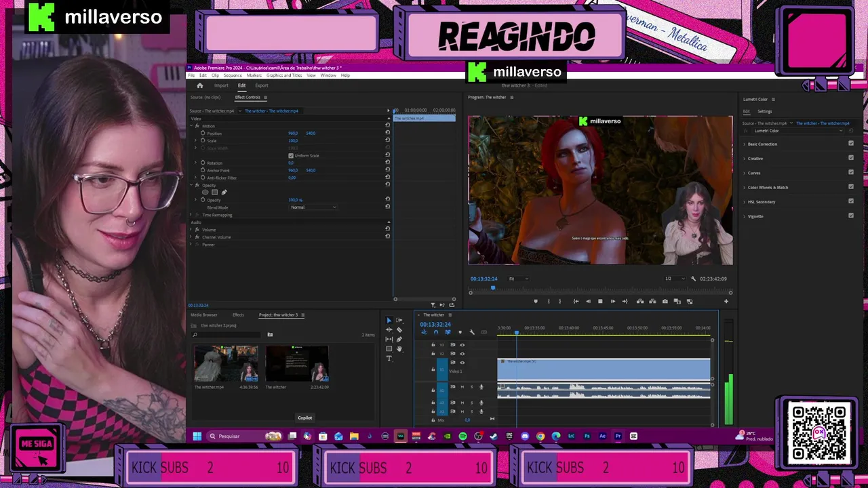Disable Basic Correction checkbox
868x488 pixels.
click(x=851, y=144)
